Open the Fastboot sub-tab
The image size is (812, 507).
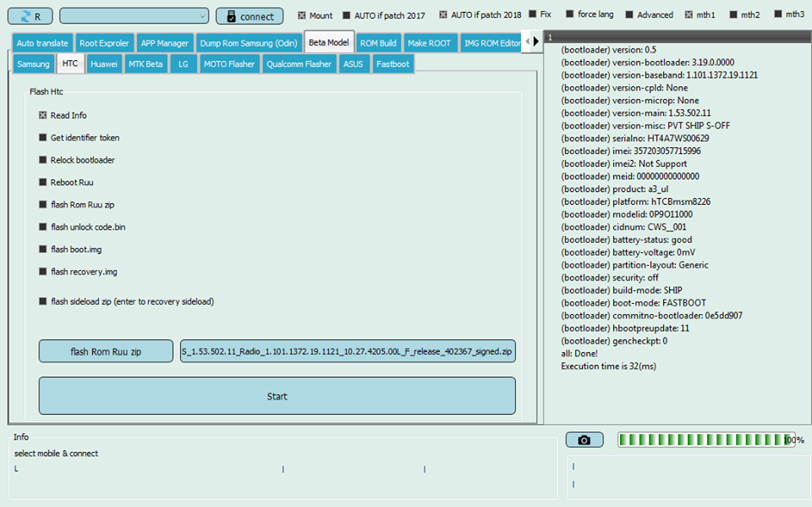click(392, 63)
